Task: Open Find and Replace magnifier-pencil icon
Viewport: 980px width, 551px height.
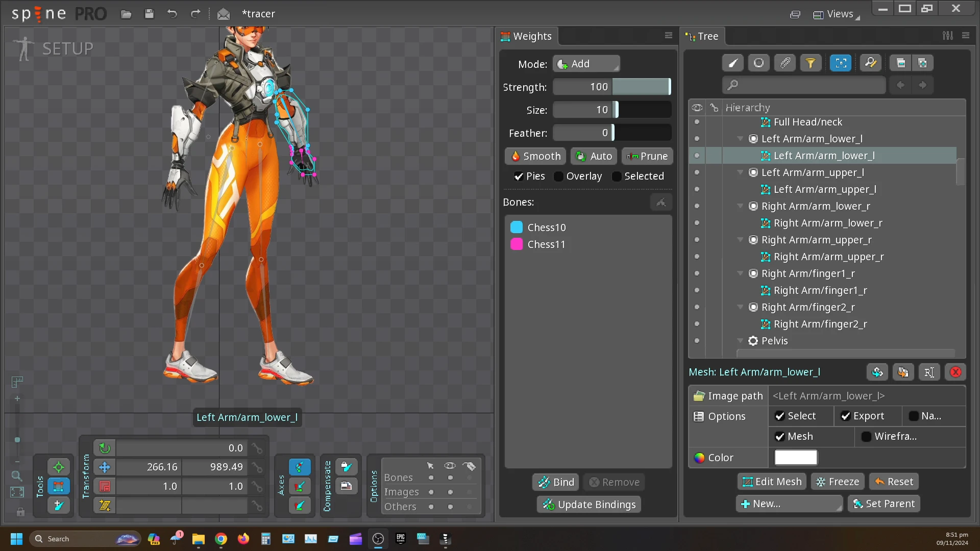Action: tap(870, 63)
